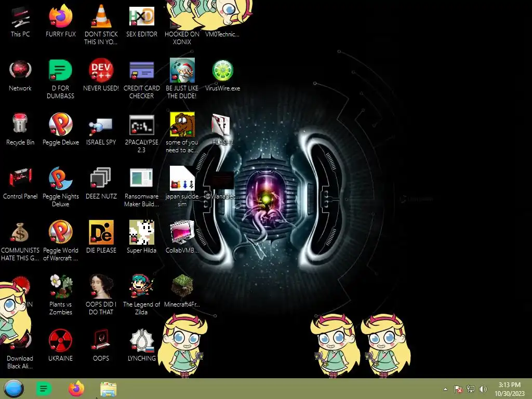Select the FLASH!! icon
The image size is (532, 399).
[x=221, y=125]
